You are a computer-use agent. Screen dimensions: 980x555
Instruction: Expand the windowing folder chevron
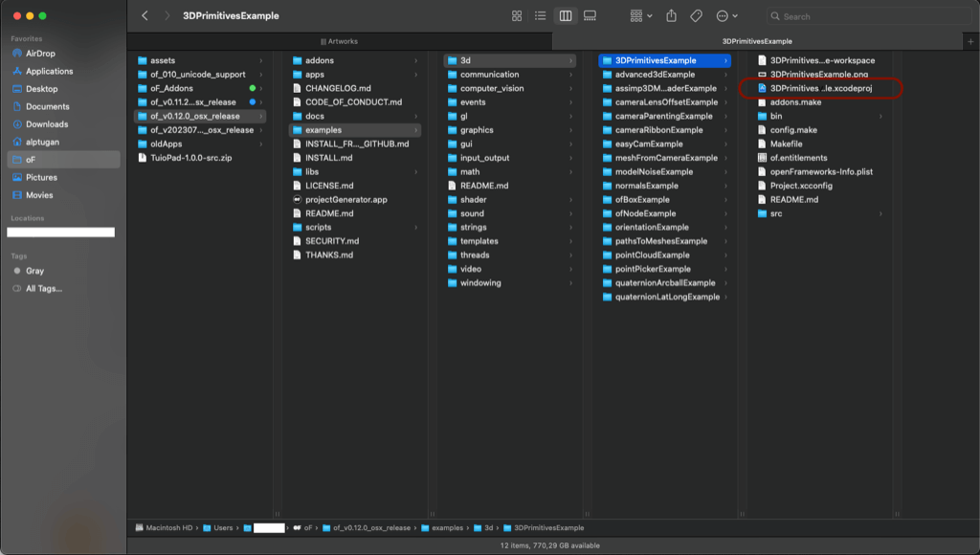point(570,283)
